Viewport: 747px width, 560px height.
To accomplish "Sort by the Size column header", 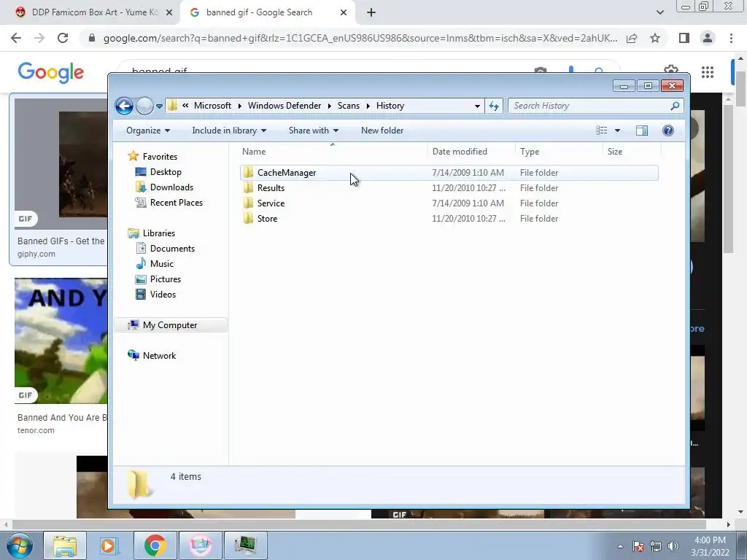I will tap(632, 152).
